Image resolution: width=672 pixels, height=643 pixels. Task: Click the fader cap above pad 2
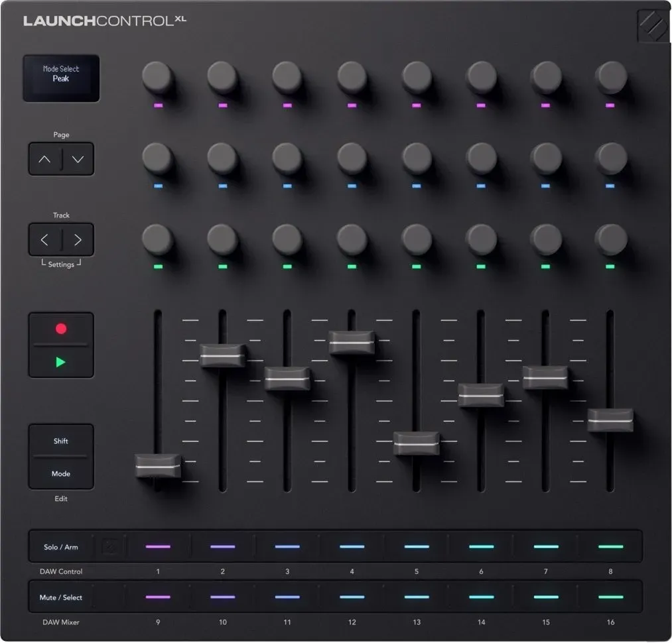point(223,355)
